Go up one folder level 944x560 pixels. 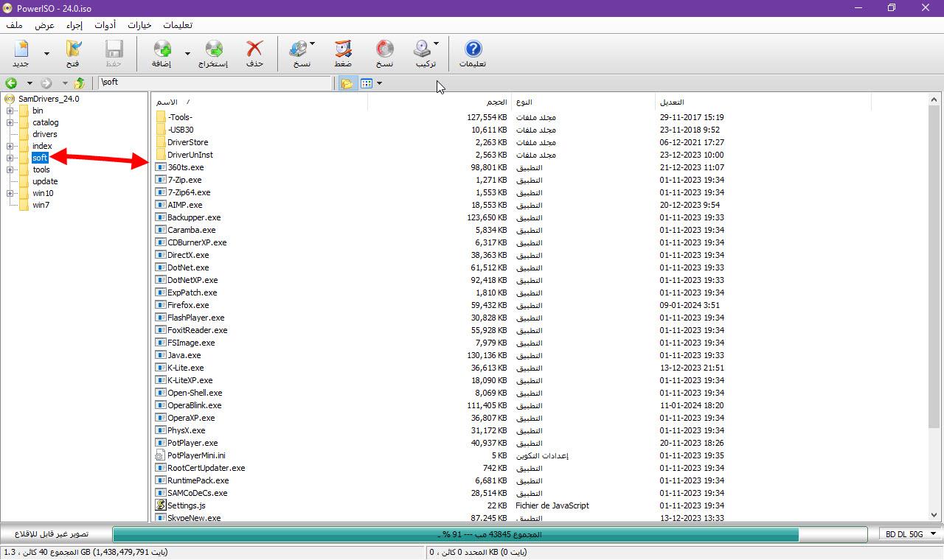(79, 83)
